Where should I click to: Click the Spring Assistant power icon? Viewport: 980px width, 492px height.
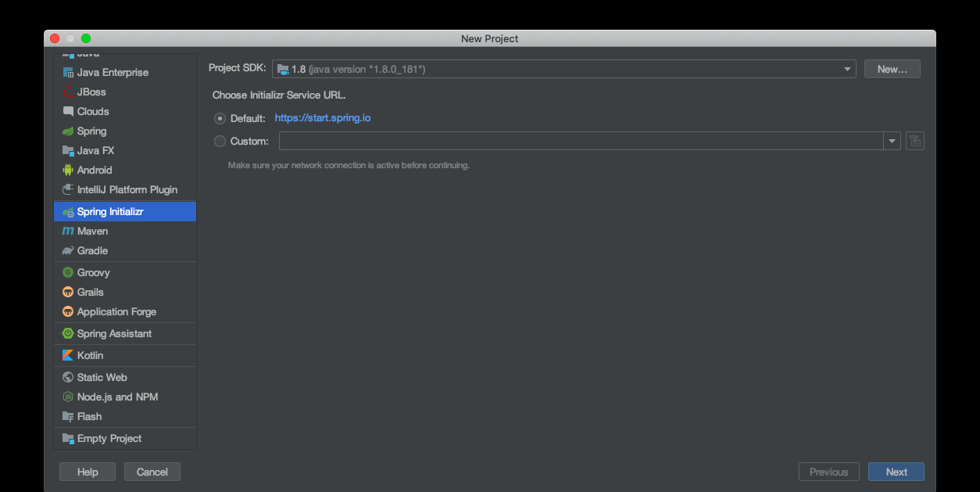[x=68, y=334]
